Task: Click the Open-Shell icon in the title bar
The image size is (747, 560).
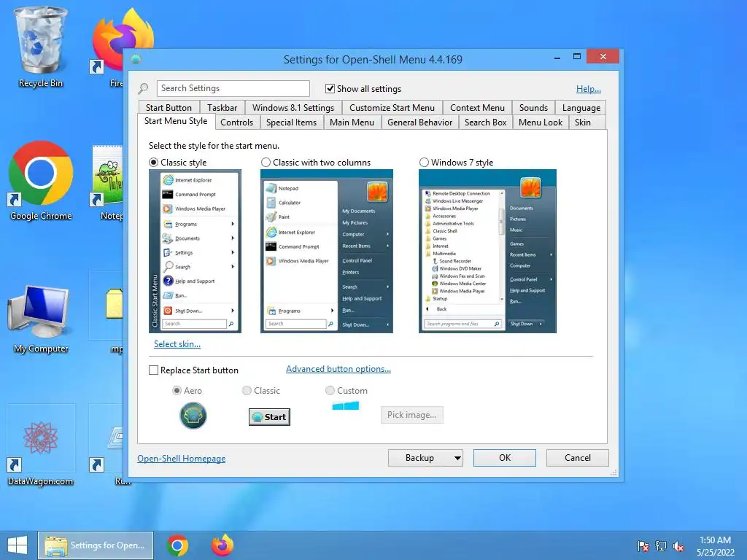Action: pyautogui.click(x=136, y=60)
